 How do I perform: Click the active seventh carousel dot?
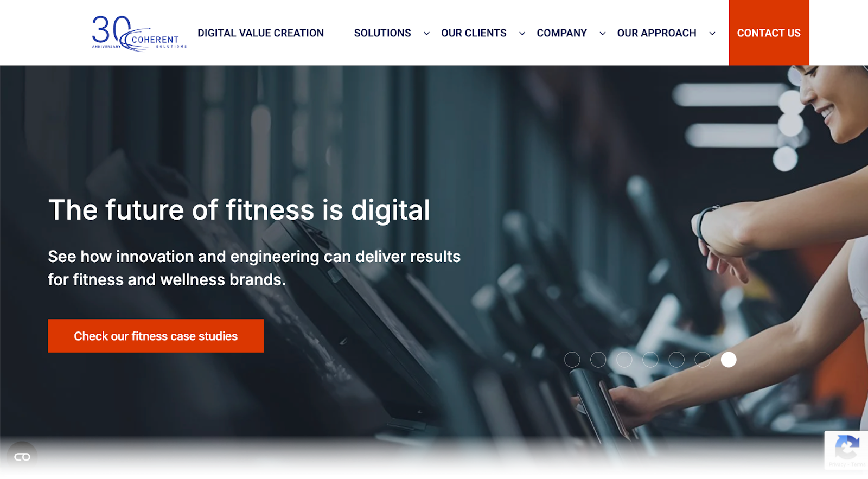pyautogui.click(x=729, y=360)
